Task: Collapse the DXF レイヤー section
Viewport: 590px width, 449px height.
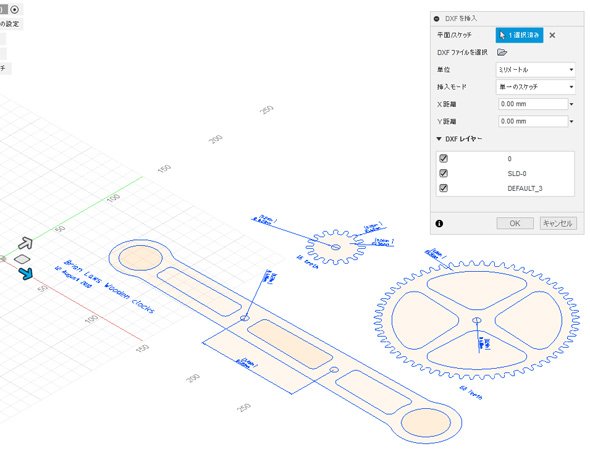Action: pos(439,139)
